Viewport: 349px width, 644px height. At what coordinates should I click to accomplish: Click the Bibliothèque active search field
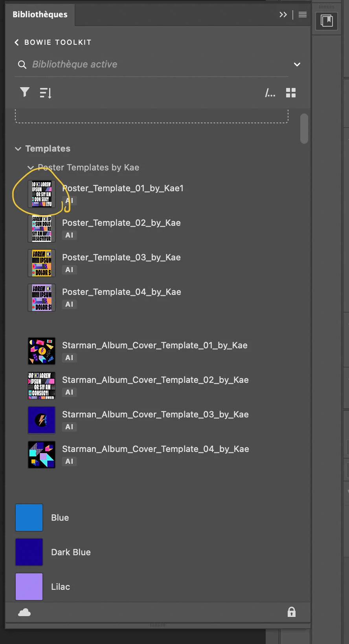(151, 64)
